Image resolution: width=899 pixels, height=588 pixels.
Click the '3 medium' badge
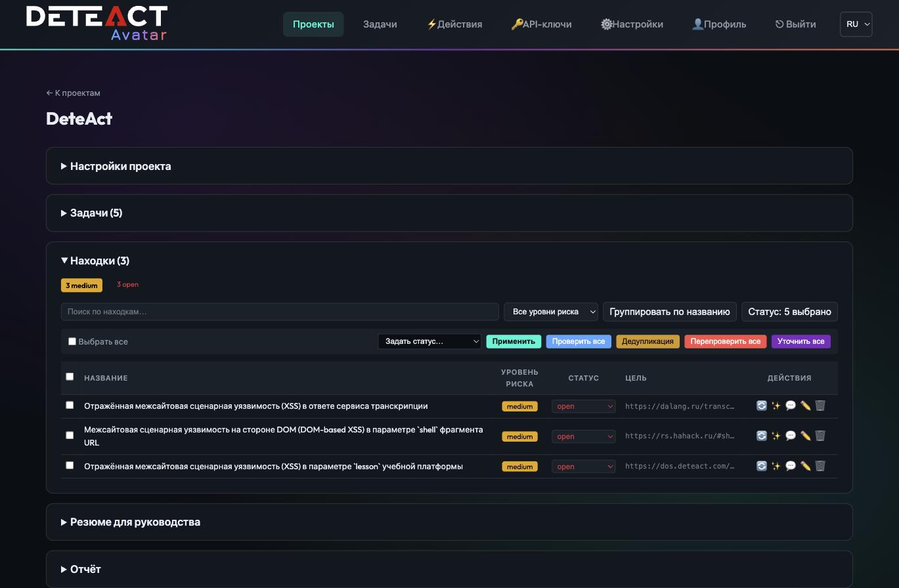tap(81, 285)
